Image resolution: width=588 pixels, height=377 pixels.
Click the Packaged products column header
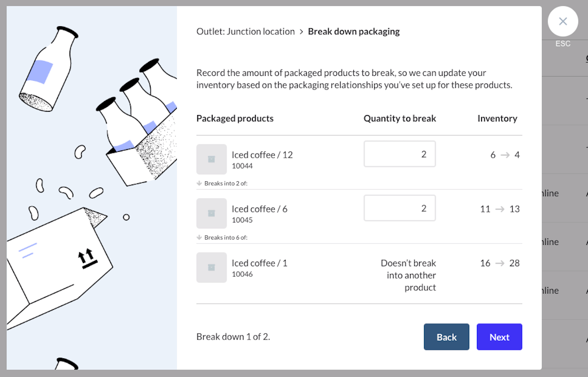[235, 119]
